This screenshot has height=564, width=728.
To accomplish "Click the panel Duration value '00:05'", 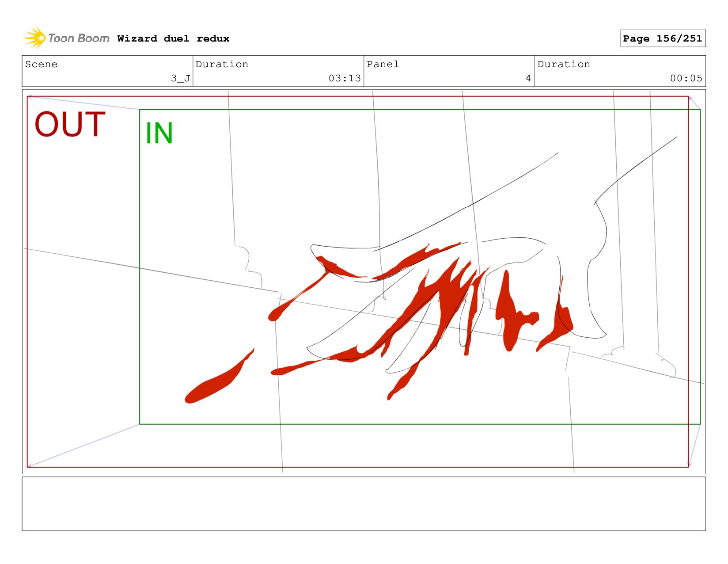I will coord(686,78).
